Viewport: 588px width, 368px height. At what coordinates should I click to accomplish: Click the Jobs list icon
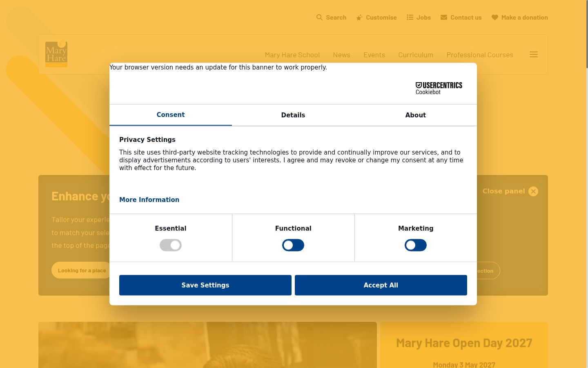pyautogui.click(x=410, y=17)
